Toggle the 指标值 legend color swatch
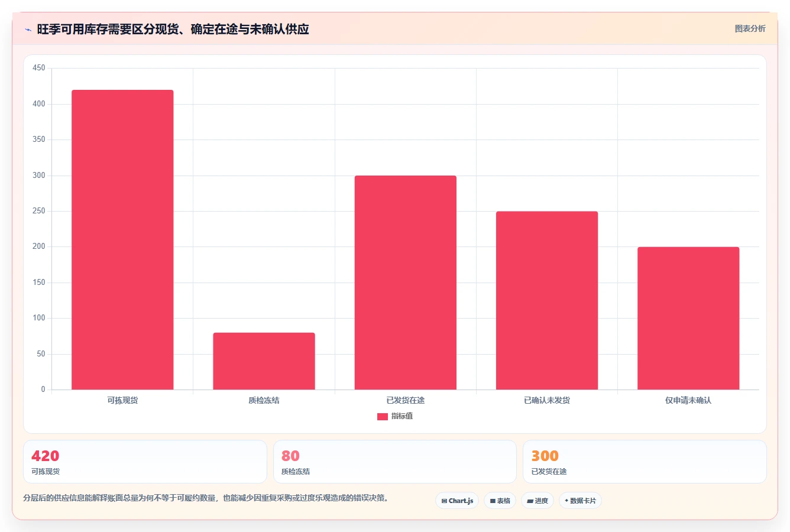790x532 pixels. (382, 416)
